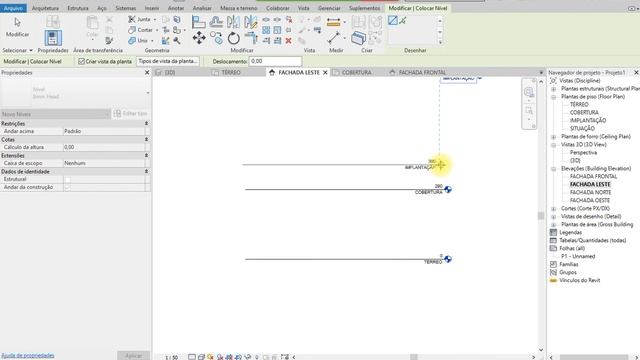
Task: Open the steering wheel navigation icon
Action: pos(529,91)
